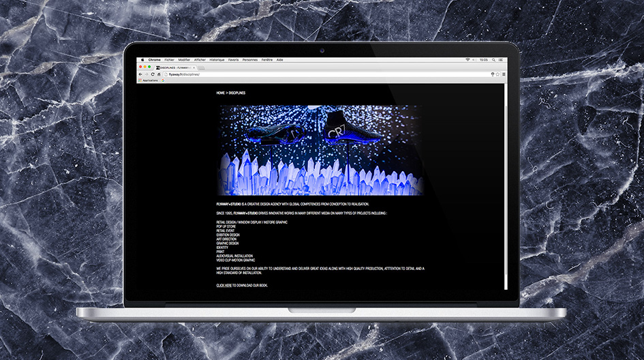Click HOME in the breadcrumb
644x360 pixels.
pyautogui.click(x=221, y=93)
